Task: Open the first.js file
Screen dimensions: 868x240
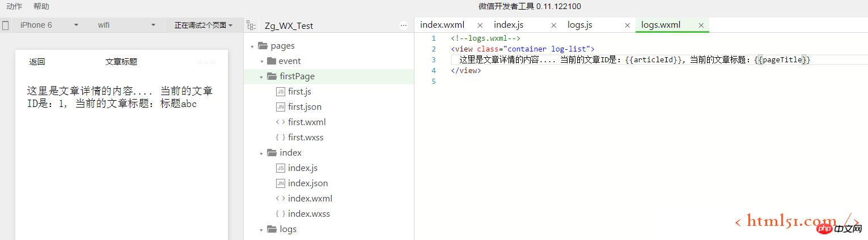Action: (x=299, y=91)
